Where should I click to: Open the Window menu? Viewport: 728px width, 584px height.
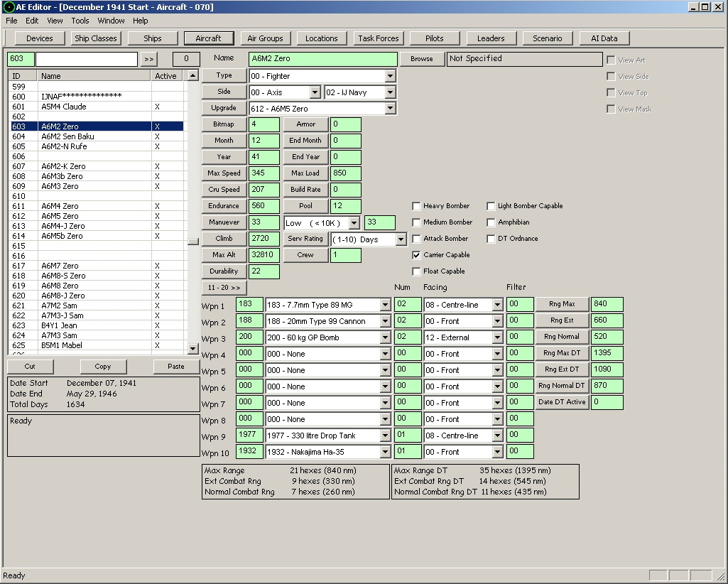[x=111, y=21]
